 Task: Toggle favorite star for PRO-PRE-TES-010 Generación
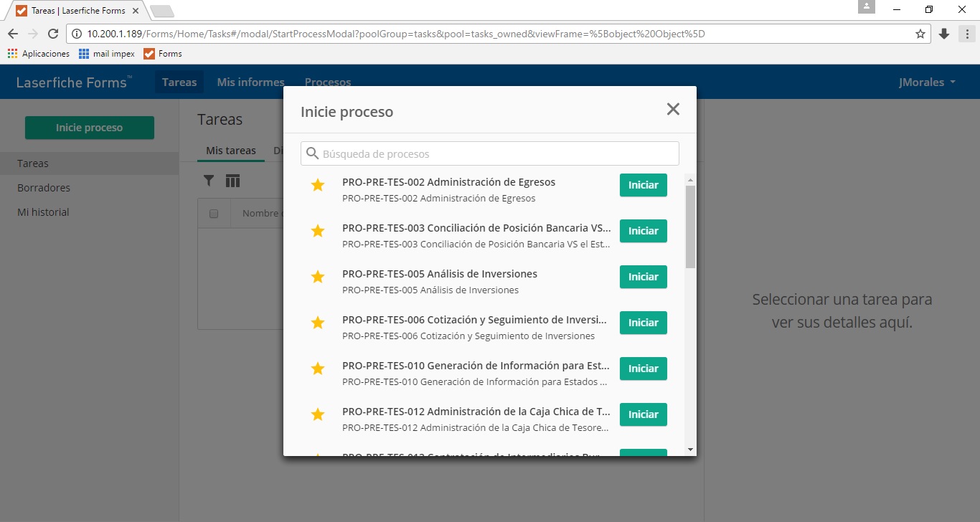pyautogui.click(x=318, y=369)
